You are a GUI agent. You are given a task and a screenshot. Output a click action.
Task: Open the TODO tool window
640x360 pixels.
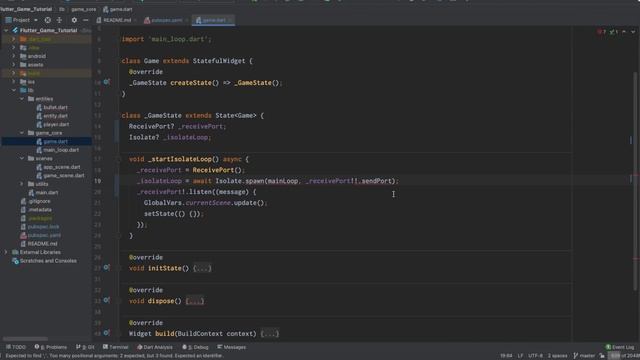[x=16, y=347]
